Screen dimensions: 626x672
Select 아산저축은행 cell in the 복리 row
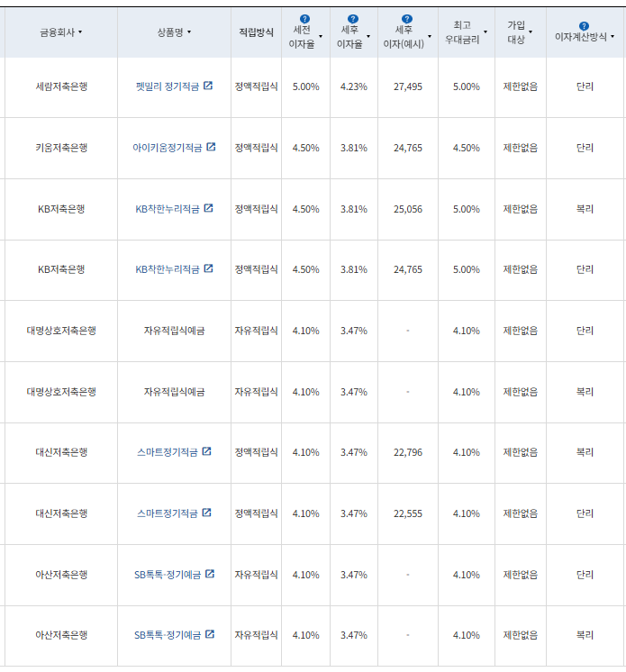pos(61,635)
